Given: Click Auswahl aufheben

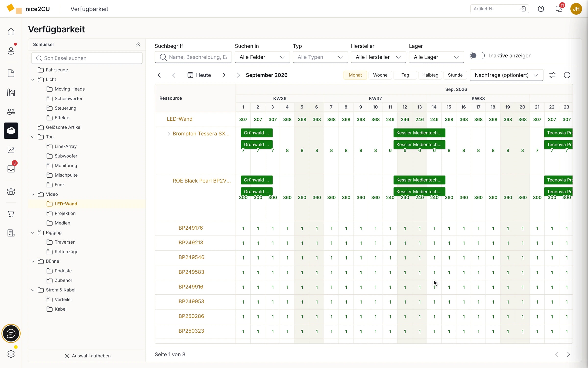Looking at the screenshot, I should [x=87, y=356].
